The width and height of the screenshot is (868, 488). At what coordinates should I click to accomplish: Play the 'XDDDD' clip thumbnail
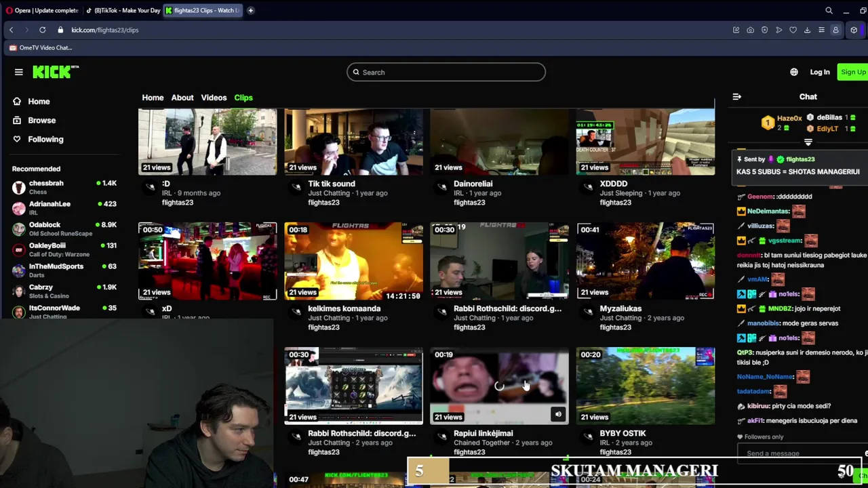click(x=646, y=142)
